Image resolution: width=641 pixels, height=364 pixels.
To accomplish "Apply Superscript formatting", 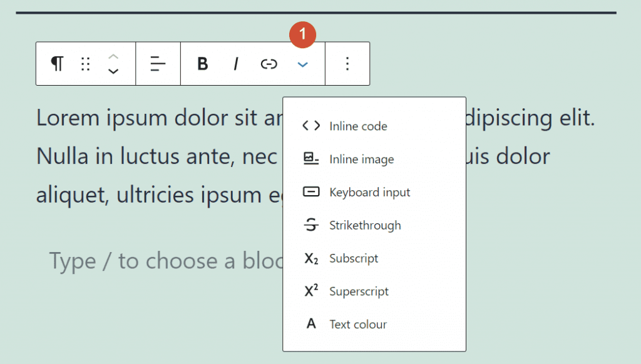I will (x=358, y=291).
